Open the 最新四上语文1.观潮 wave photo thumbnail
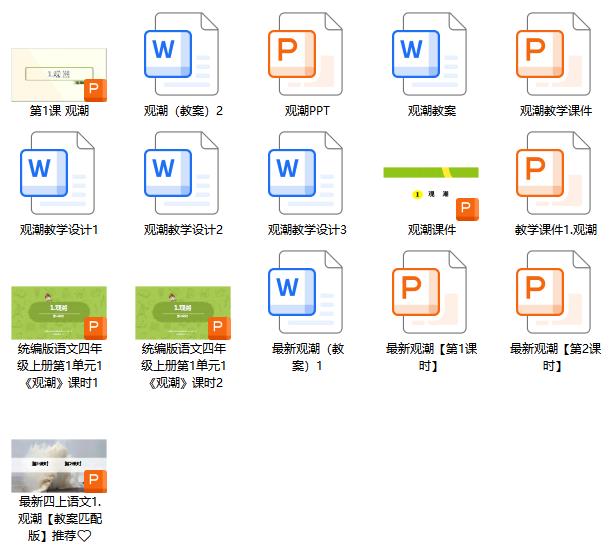 tap(59, 465)
